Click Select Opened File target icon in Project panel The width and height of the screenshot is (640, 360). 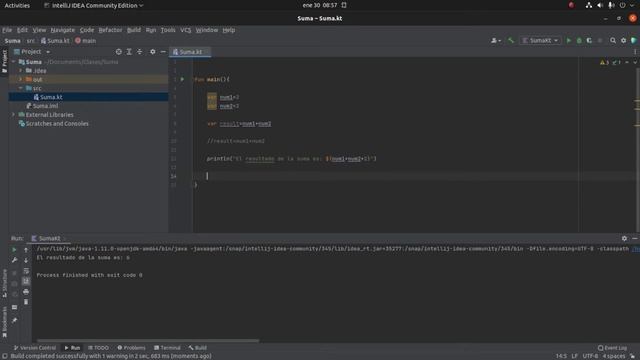pyautogui.click(x=118, y=52)
